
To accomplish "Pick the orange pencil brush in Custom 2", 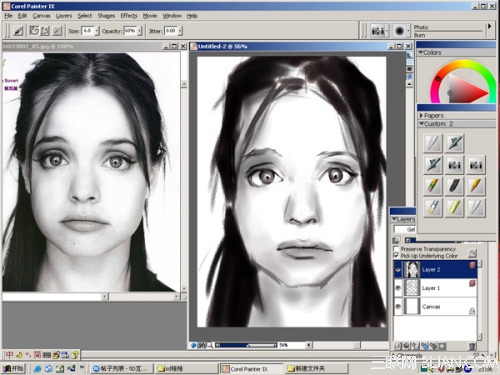I will (476, 186).
